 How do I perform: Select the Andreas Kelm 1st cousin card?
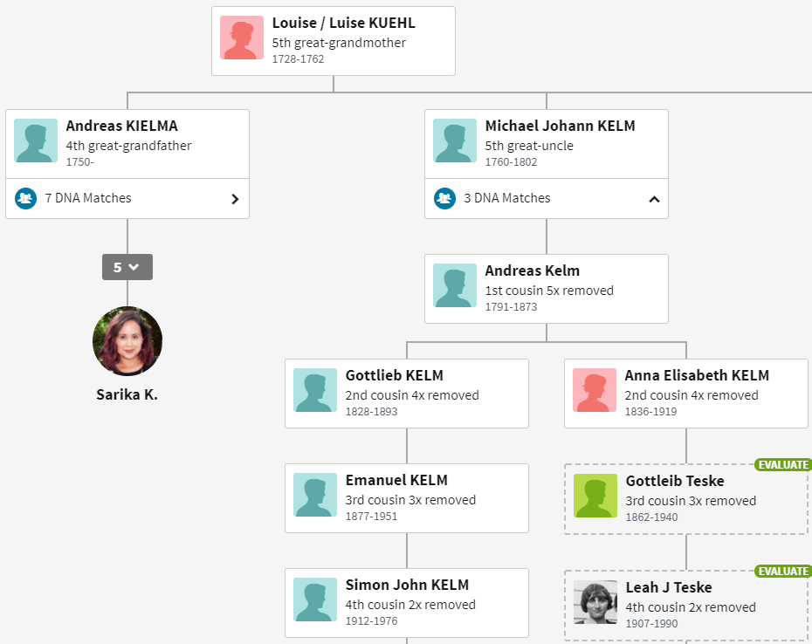coord(547,288)
